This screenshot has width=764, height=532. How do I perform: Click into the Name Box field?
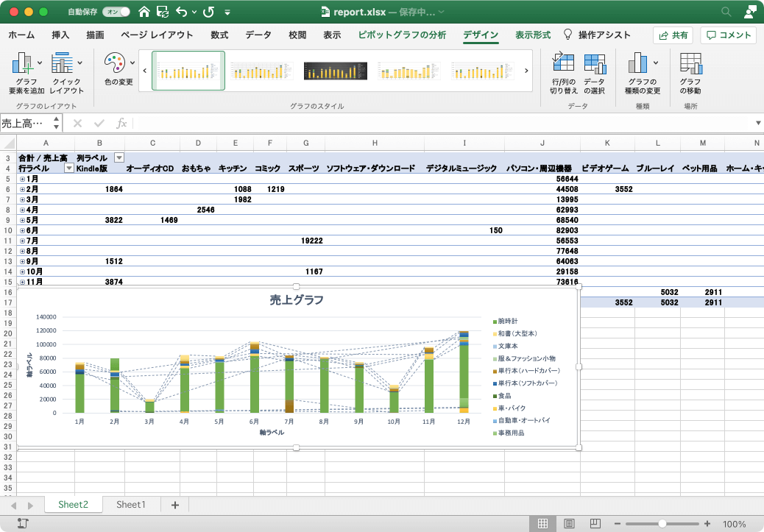[25, 124]
